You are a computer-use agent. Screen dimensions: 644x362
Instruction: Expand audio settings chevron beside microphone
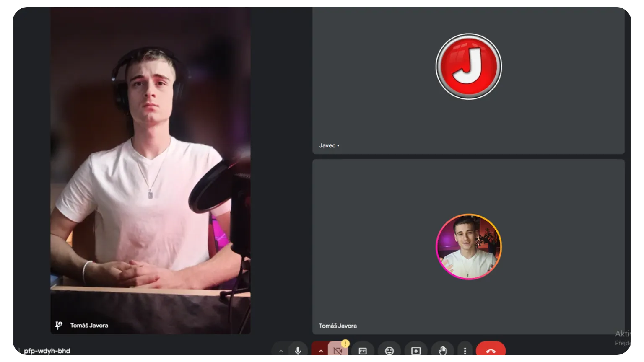[281, 351]
